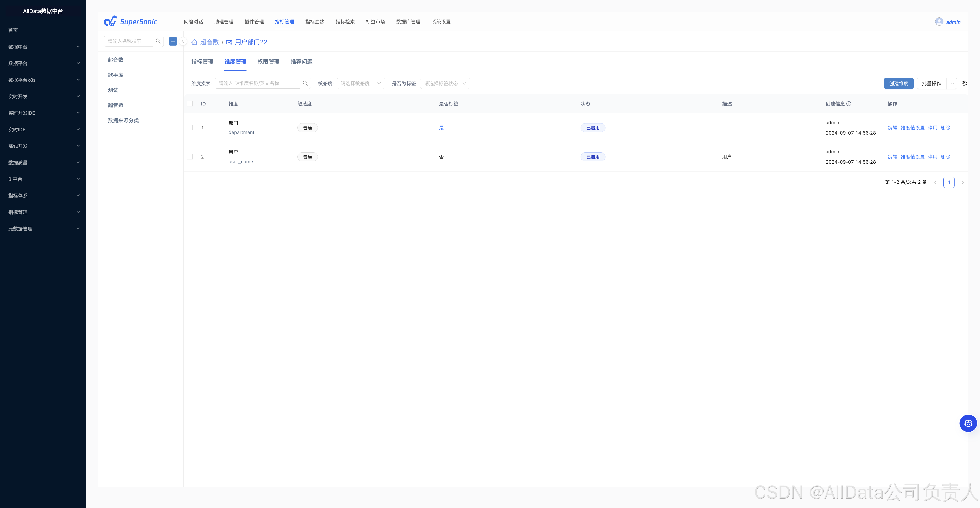This screenshot has width=980, height=508.
Task: Open the 是否为标签 tag status dropdown
Action: point(444,83)
